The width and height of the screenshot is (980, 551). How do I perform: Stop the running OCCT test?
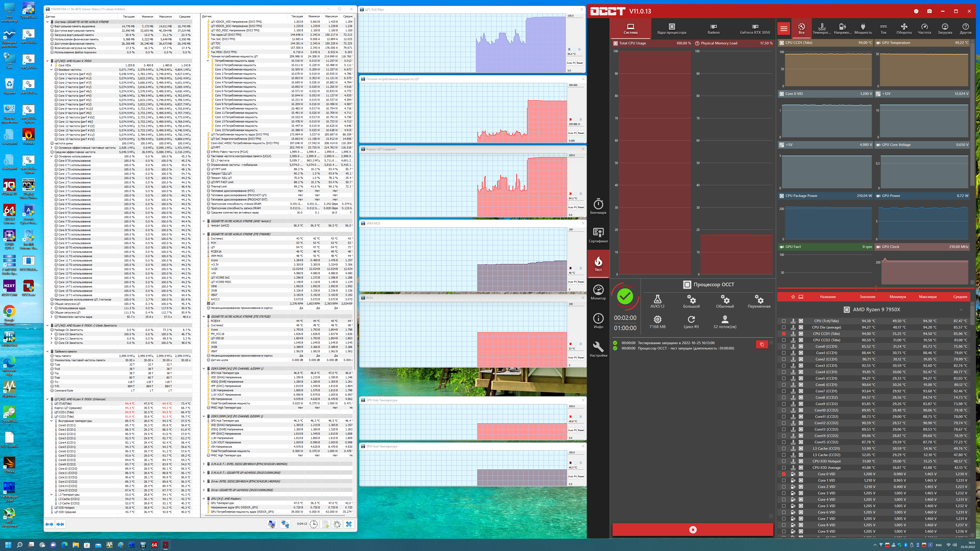693,530
